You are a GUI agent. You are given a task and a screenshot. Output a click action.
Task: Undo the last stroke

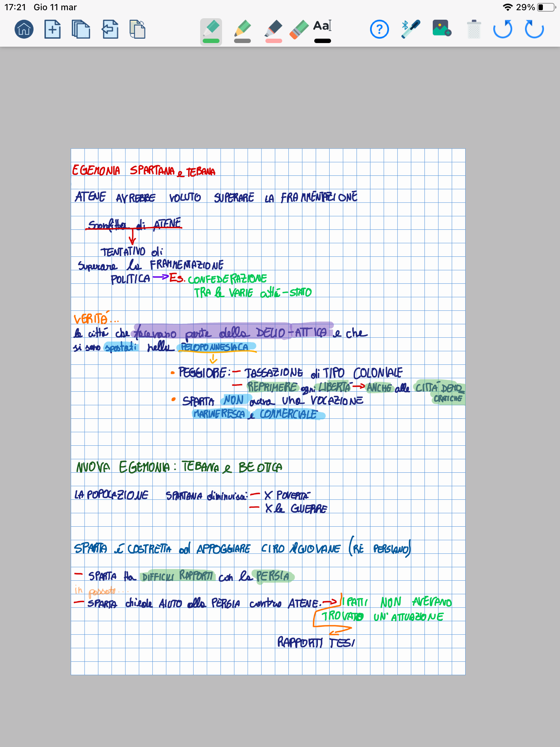click(x=503, y=29)
